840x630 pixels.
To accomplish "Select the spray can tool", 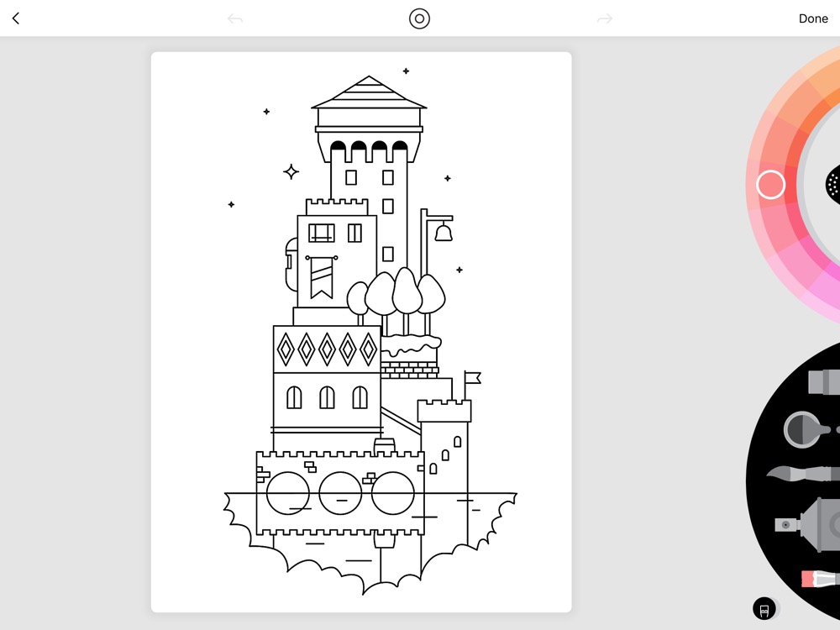I will [x=811, y=525].
